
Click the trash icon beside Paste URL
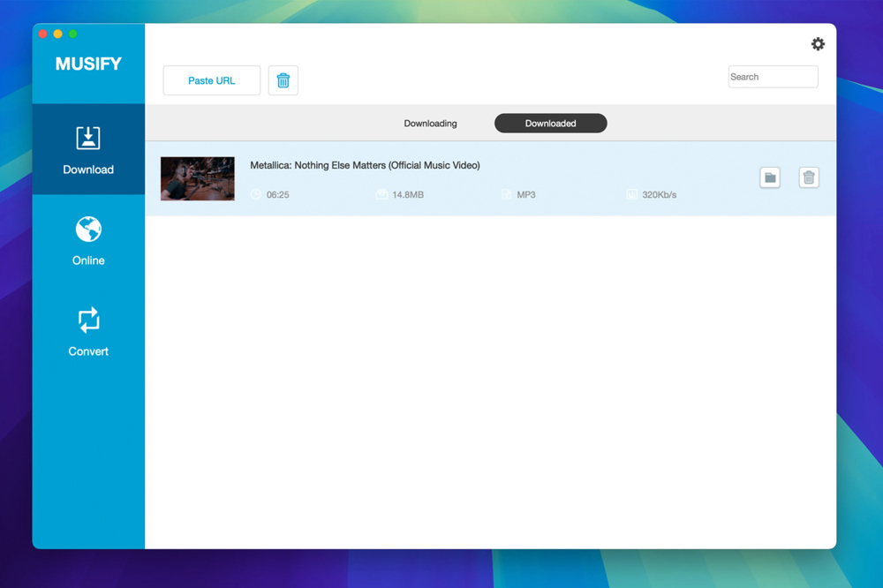click(x=283, y=80)
